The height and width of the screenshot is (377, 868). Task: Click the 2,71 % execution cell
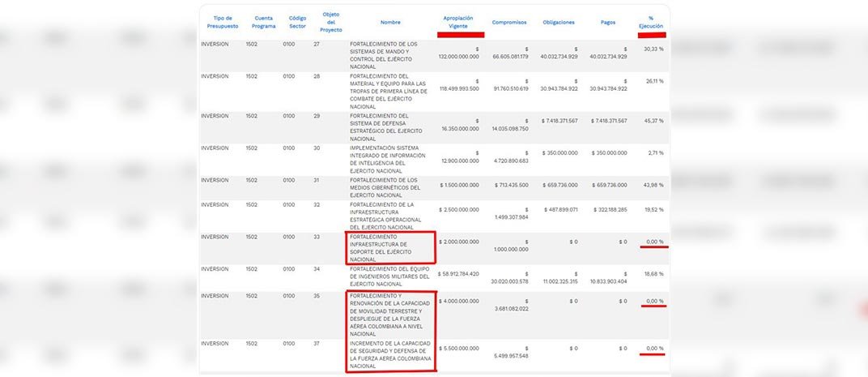point(655,152)
